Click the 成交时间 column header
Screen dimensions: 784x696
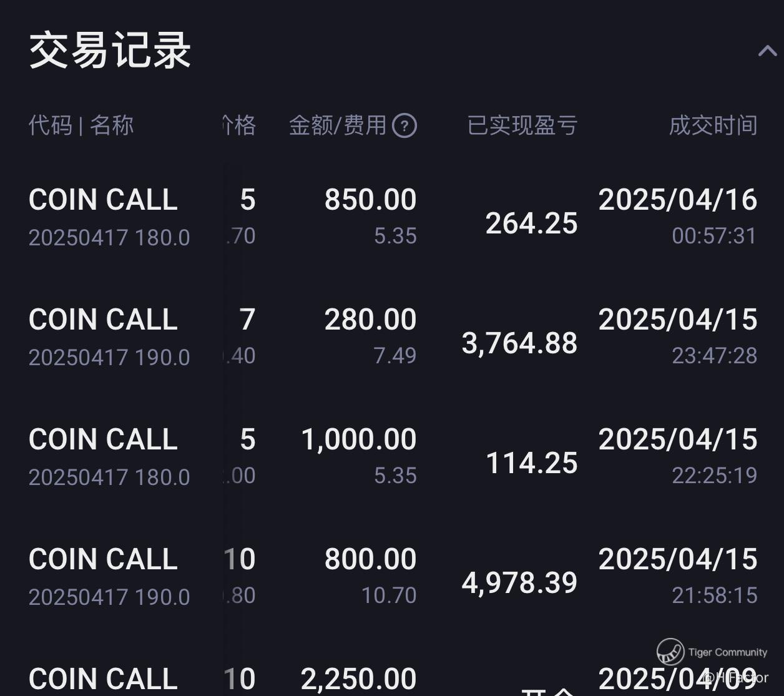(713, 125)
